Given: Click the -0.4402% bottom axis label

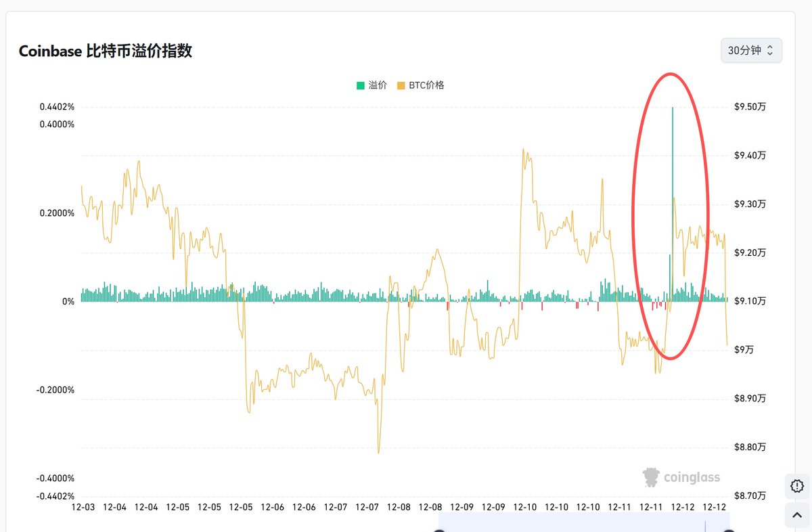Looking at the screenshot, I should (54, 496).
